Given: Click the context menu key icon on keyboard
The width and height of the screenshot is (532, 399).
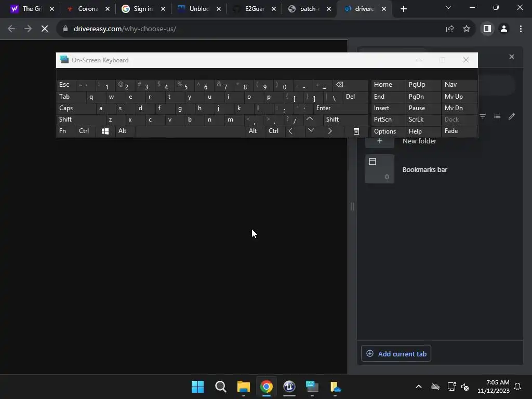Looking at the screenshot, I should pyautogui.click(x=356, y=131).
